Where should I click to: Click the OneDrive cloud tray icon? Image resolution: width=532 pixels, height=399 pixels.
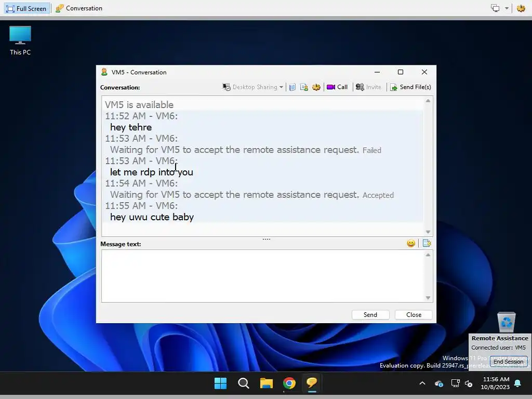coord(439,384)
